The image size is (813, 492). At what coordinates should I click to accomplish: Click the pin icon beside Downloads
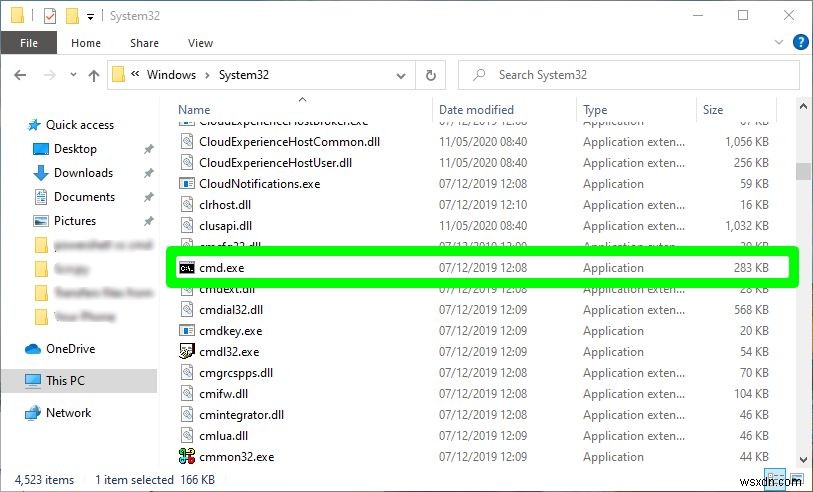pyautogui.click(x=148, y=173)
